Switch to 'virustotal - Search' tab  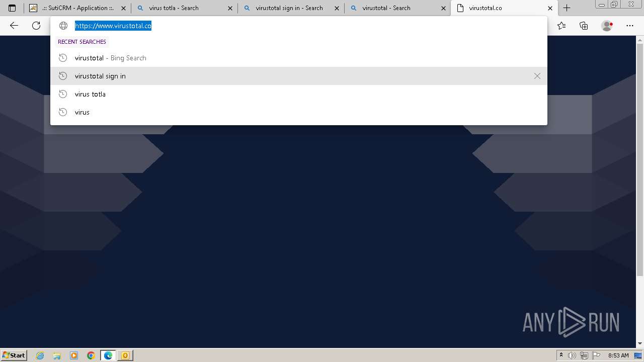[397, 8]
